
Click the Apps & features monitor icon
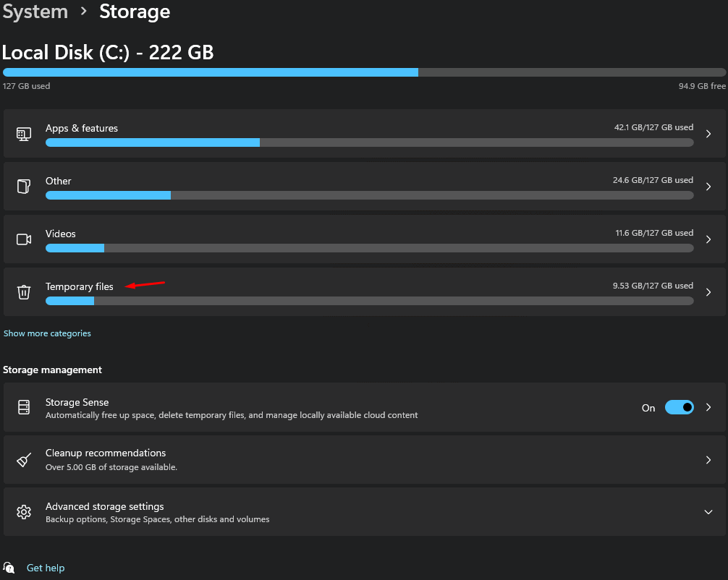pyautogui.click(x=24, y=134)
